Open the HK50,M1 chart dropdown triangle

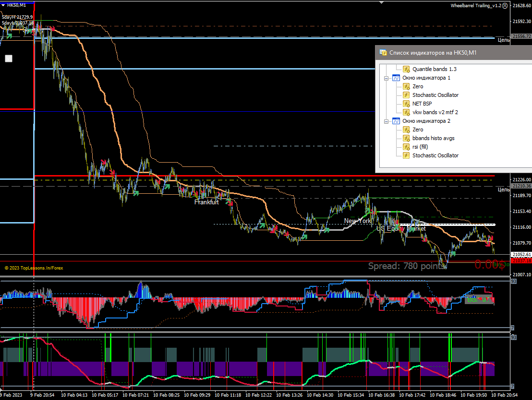pyautogui.click(x=3, y=5)
